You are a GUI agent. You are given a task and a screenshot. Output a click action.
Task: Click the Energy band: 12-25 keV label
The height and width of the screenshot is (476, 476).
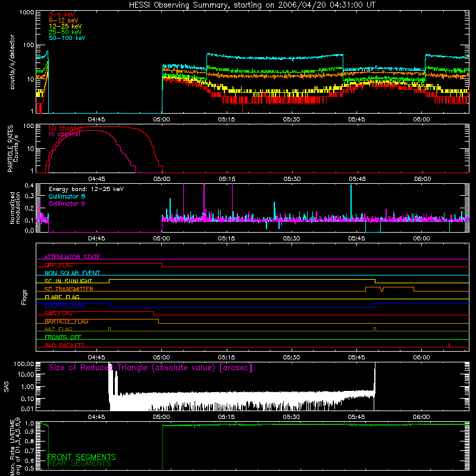coord(86,189)
